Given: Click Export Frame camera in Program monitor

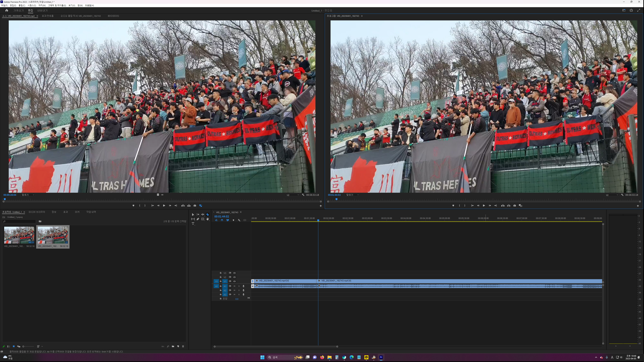Looking at the screenshot, I should click(x=514, y=206).
